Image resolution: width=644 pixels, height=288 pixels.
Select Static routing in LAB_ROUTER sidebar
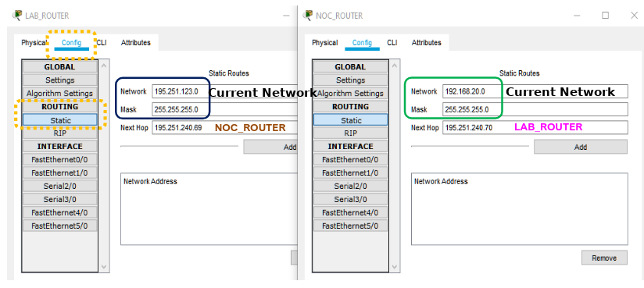click(60, 120)
